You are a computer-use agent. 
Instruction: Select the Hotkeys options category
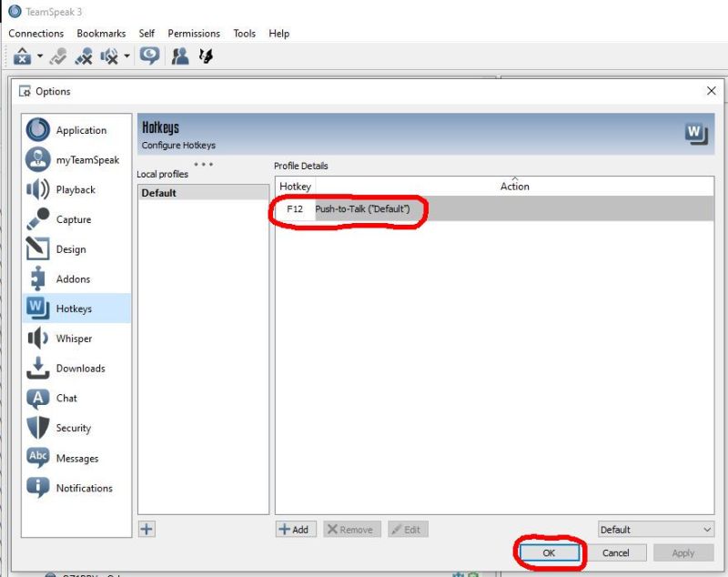coord(76,309)
